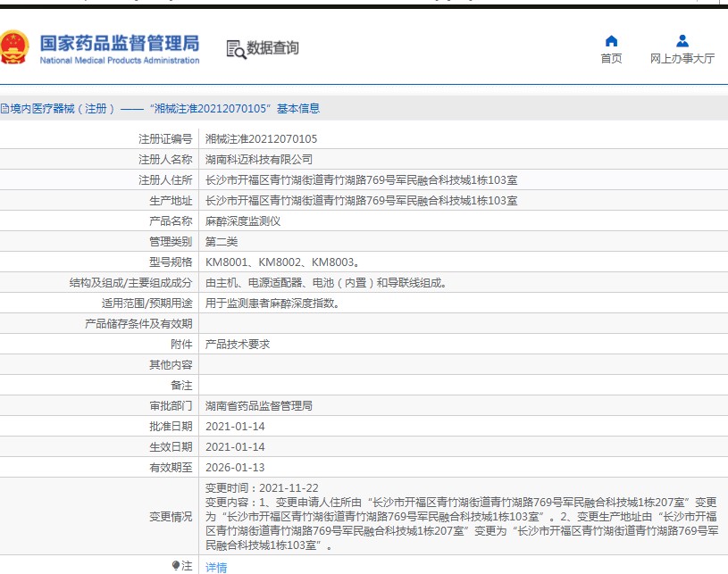Click the 境内医疗器械（注册）基本信息 header
728x574 pixels.
coord(160,109)
